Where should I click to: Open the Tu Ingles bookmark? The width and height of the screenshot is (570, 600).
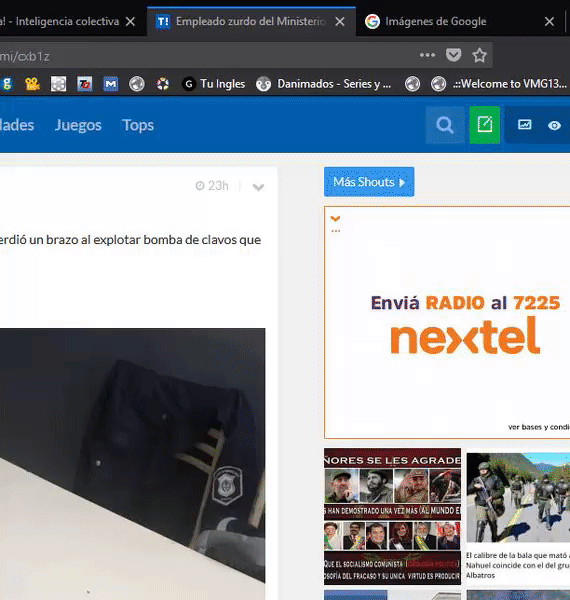214,84
